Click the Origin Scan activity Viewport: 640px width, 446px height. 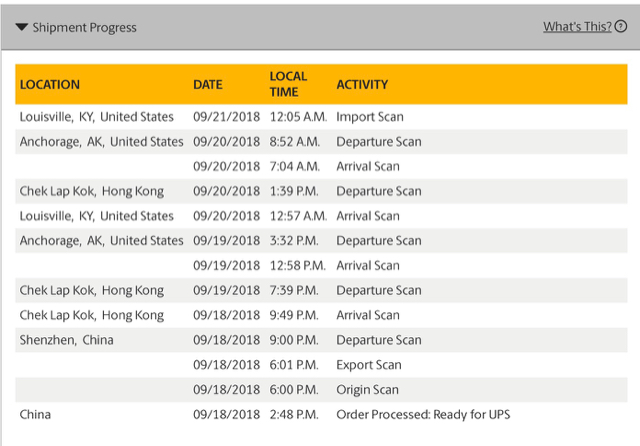[368, 390]
